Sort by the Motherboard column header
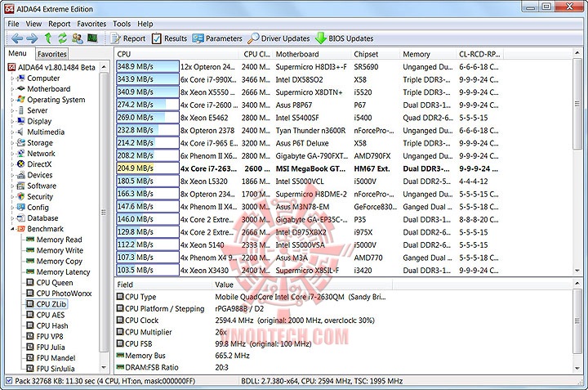 [x=312, y=54]
